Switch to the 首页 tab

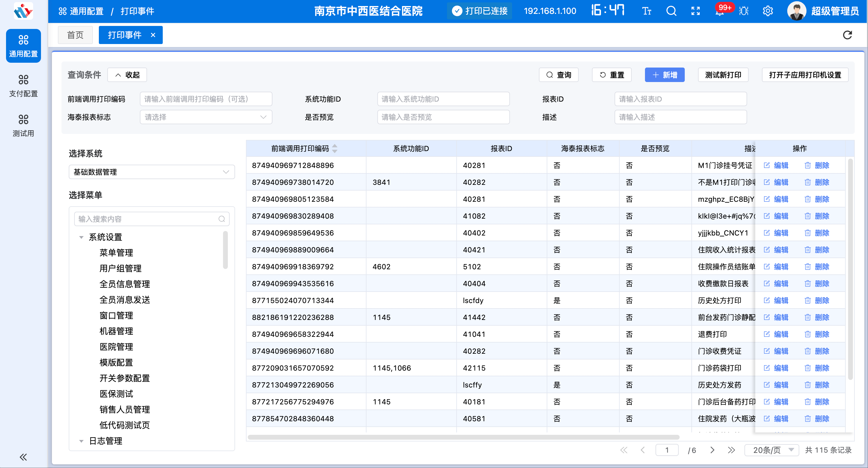point(75,35)
